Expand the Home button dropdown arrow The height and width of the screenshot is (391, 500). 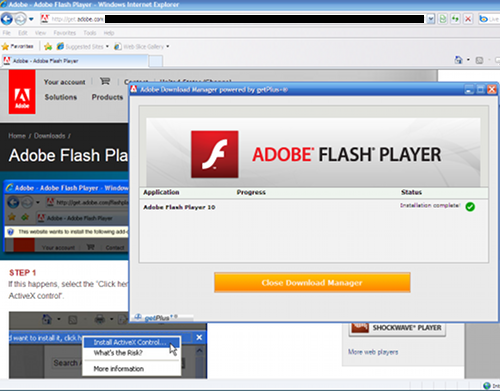pyautogui.click(x=468, y=60)
